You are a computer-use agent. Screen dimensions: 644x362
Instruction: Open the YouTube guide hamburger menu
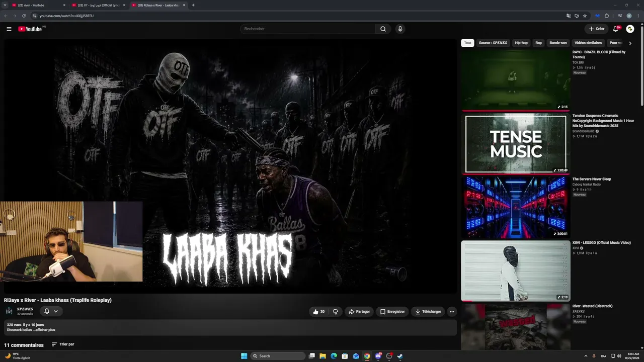pyautogui.click(x=9, y=29)
